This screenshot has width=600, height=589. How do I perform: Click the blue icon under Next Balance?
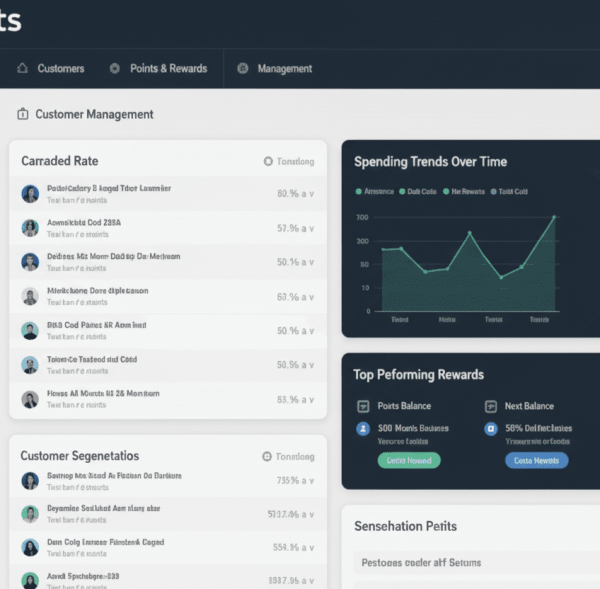coord(490,428)
